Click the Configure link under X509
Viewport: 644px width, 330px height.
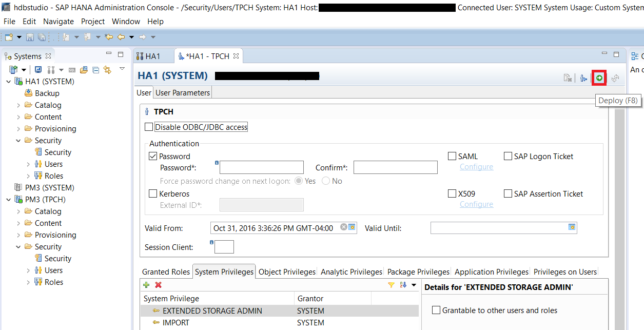coord(476,204)
